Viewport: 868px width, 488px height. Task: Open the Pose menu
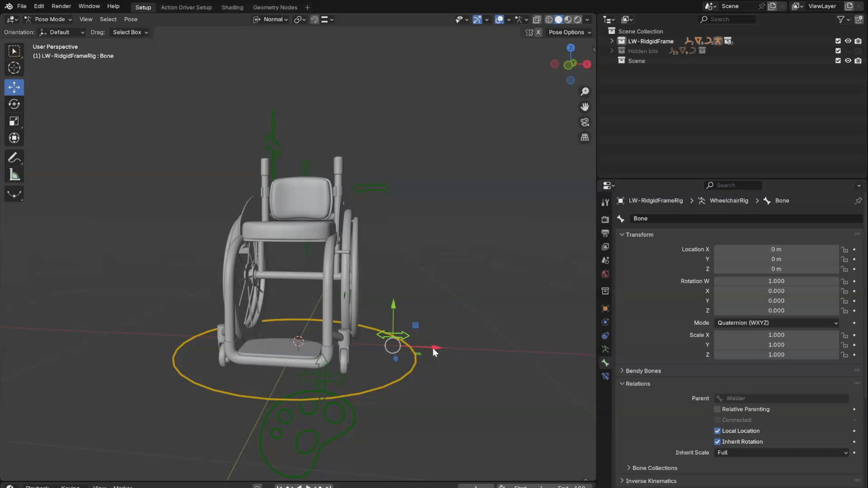coord(131,19)
